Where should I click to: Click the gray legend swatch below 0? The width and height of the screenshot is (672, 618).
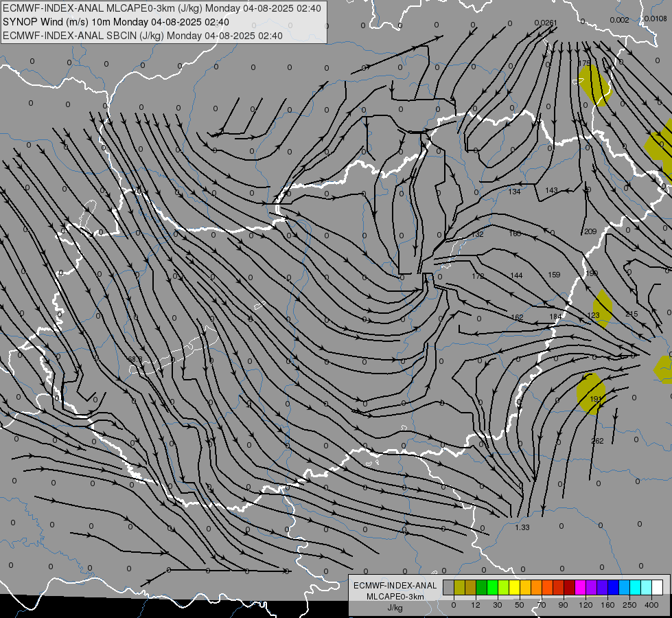(449, 587)
